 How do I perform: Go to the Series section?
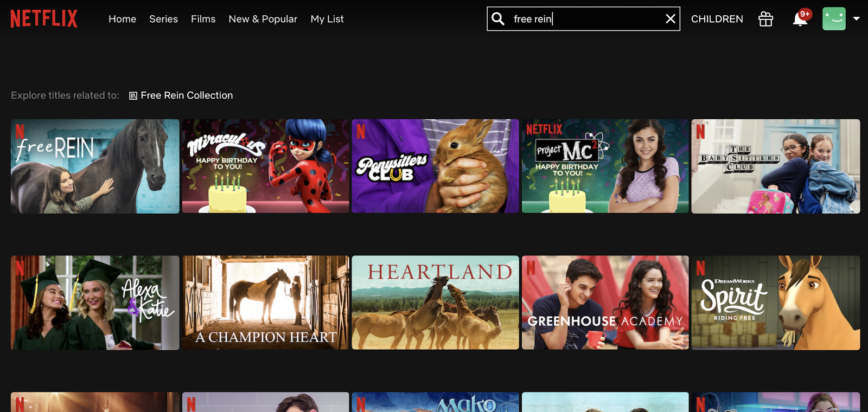[163, 19]
